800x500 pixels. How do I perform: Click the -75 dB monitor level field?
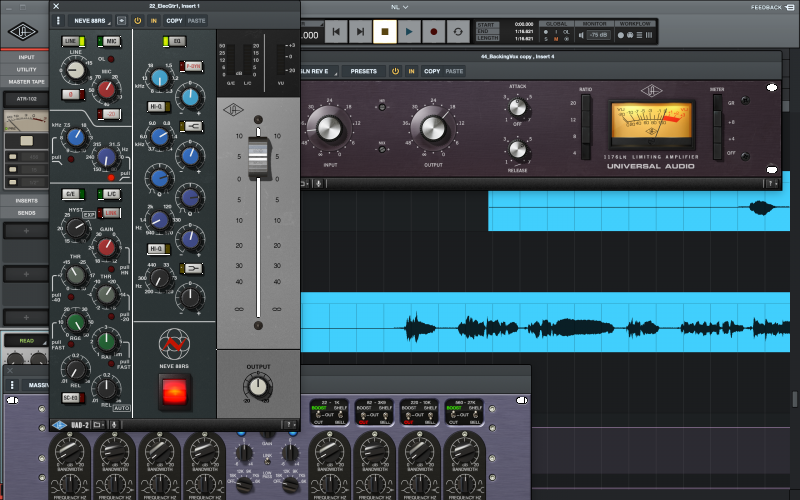598,35
